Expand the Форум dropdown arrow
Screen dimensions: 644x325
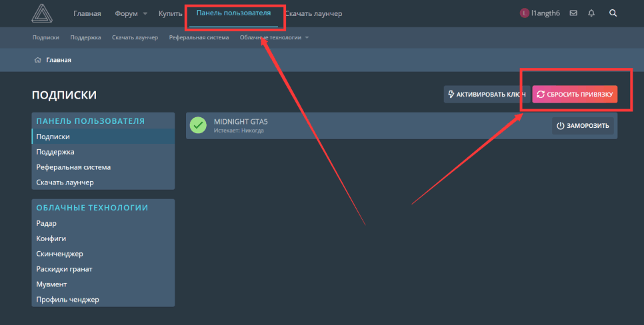[145, 14]
